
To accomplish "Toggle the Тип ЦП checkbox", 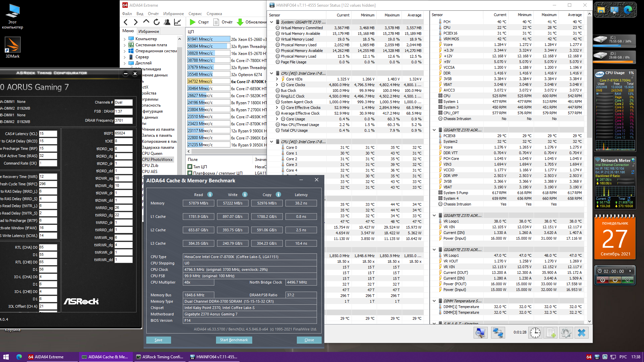I will [190, 167].
